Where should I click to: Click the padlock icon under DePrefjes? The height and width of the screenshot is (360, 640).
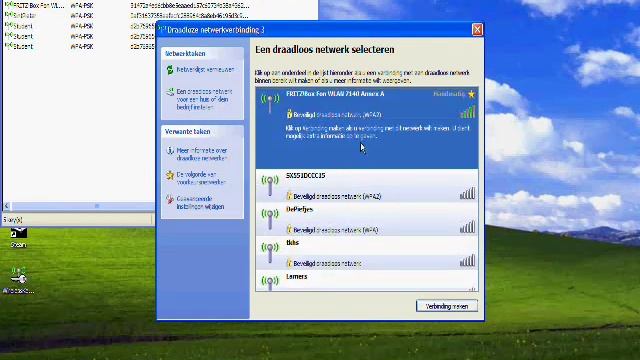(x=289, y=229)
